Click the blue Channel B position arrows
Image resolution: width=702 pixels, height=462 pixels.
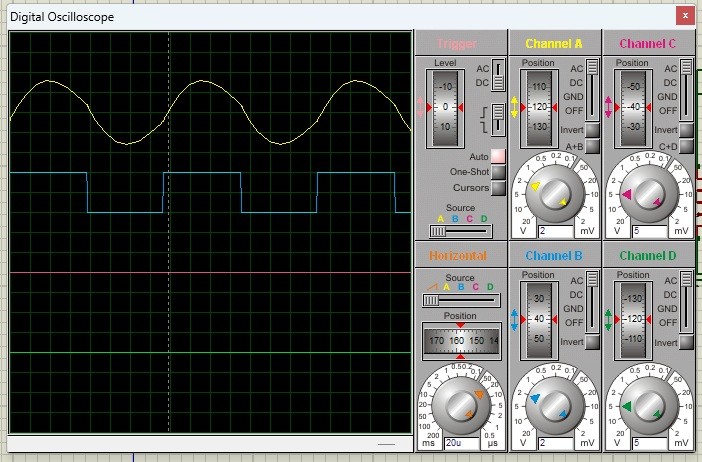[514, 320]
